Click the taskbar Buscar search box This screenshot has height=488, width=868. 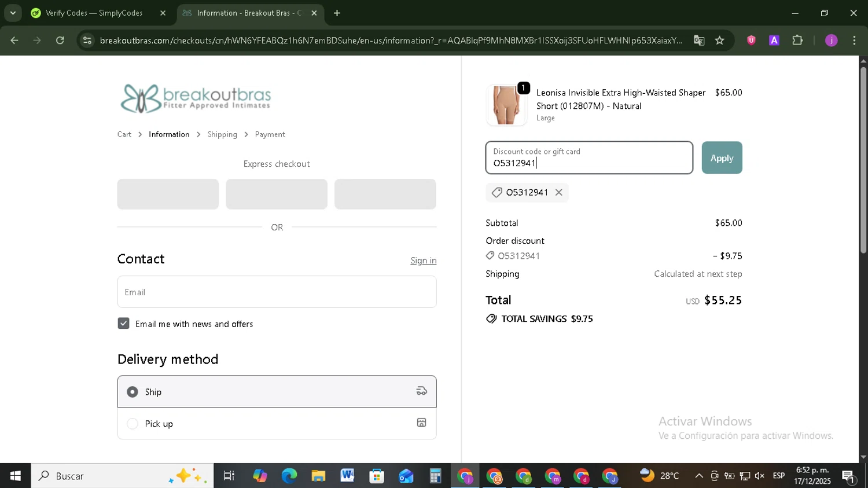click(x=122, y=476)
